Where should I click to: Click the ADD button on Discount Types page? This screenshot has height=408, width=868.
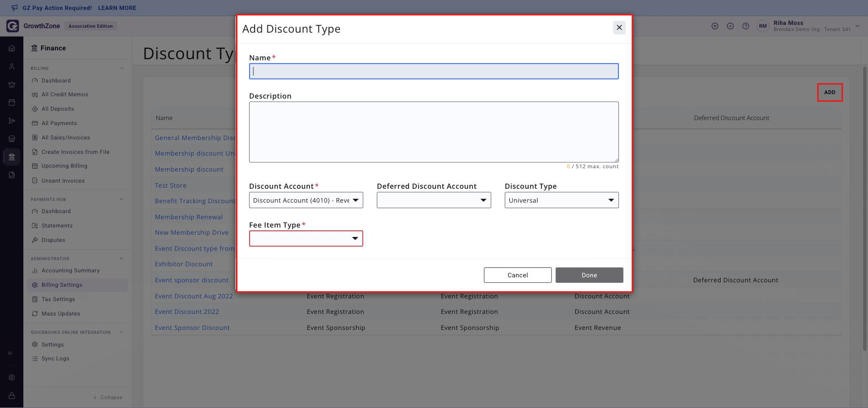830,92
